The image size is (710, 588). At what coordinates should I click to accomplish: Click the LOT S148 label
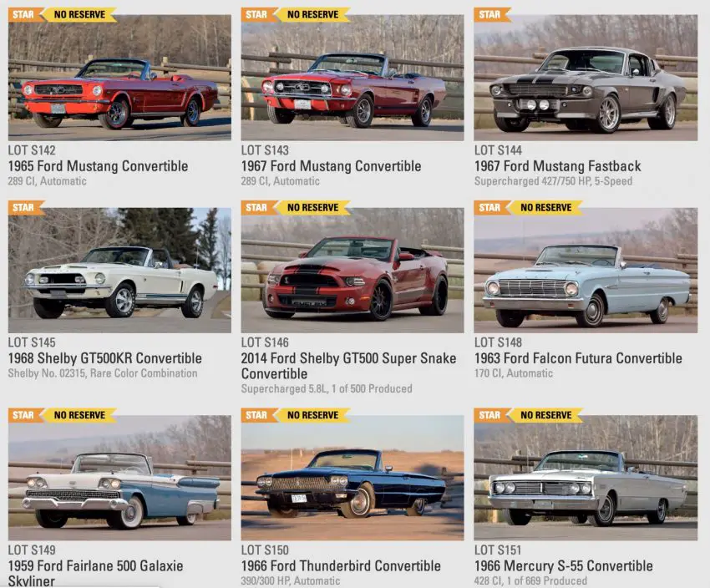(498, 342)
